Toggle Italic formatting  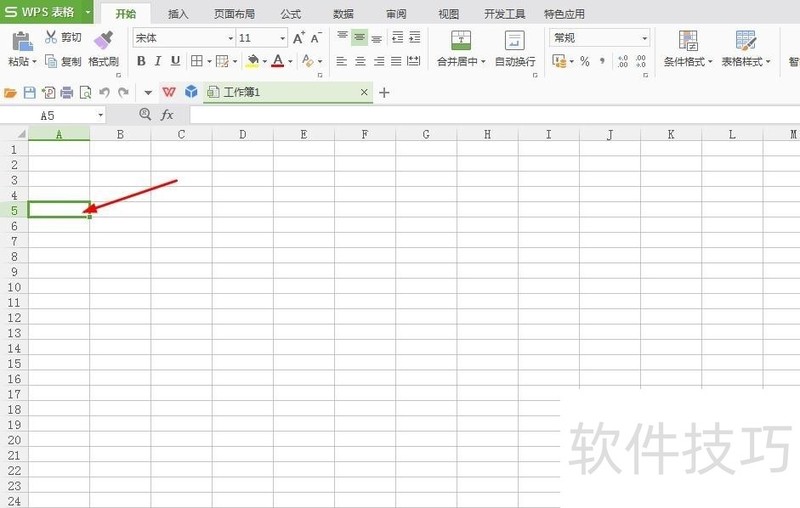tap(158, 61)
